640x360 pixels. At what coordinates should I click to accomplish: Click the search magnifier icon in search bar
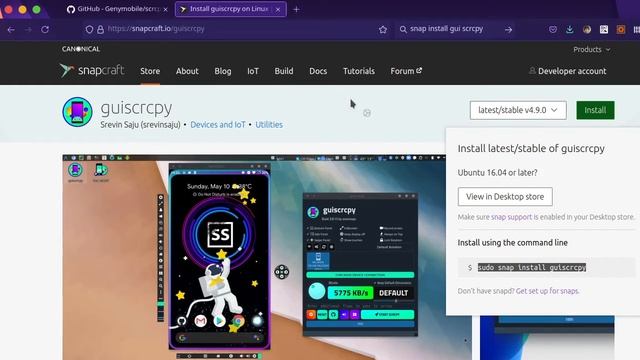403,29
